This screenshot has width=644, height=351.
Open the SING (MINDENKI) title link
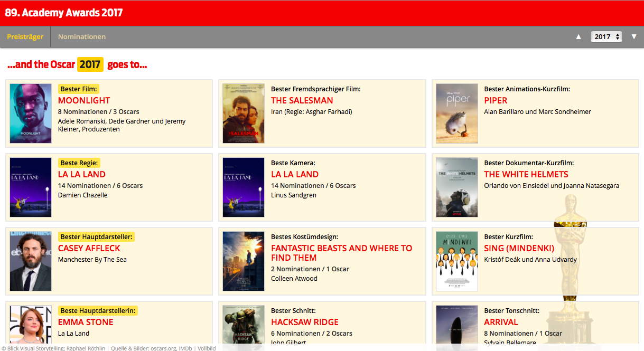(519, 248)
